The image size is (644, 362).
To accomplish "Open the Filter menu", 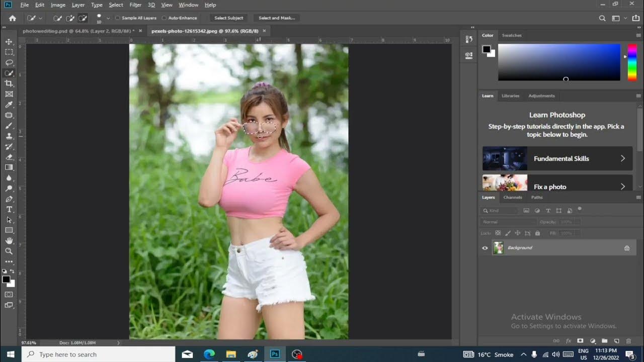I will tap(135, 5).
